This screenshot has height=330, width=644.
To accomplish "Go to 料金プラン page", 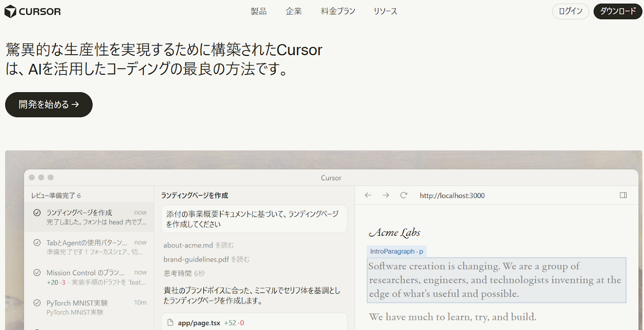I will pos(338,11).
